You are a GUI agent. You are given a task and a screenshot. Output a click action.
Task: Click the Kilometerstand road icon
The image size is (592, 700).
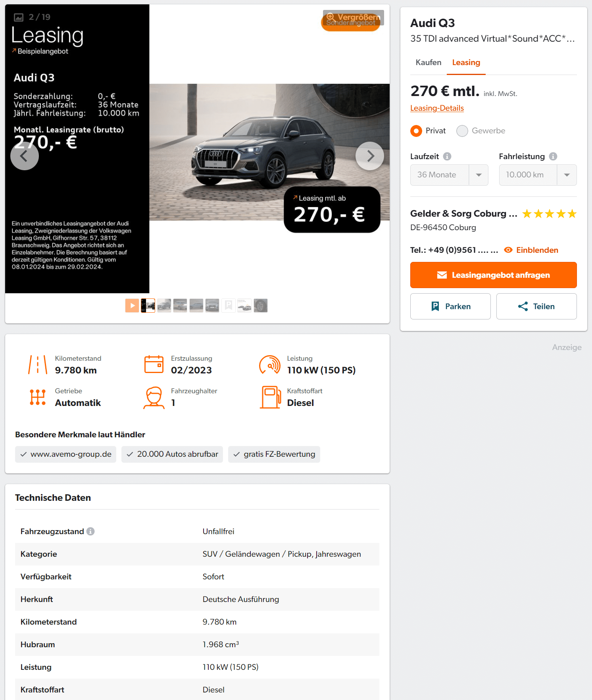point(38,365)
